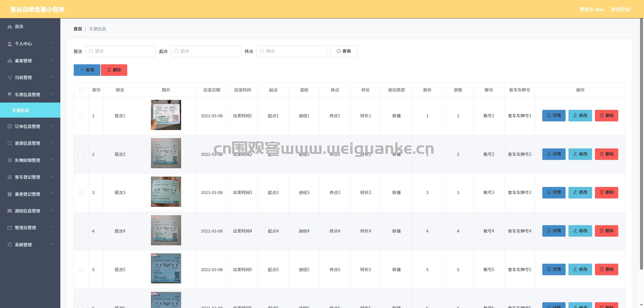This screenshot has width=644, height=308.
Task: Select the 车票信息 submenu item
Action: coord(30,110)
